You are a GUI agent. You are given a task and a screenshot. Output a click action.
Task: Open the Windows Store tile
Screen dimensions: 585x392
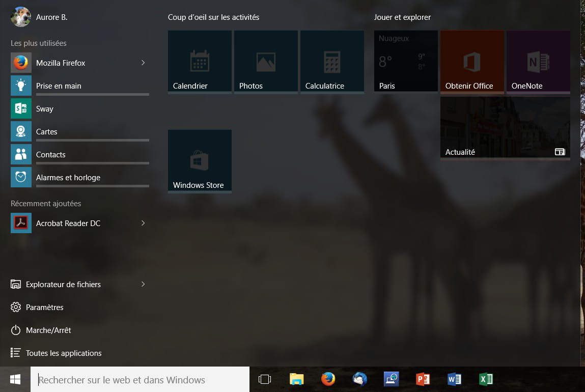[x=200, y=160]
